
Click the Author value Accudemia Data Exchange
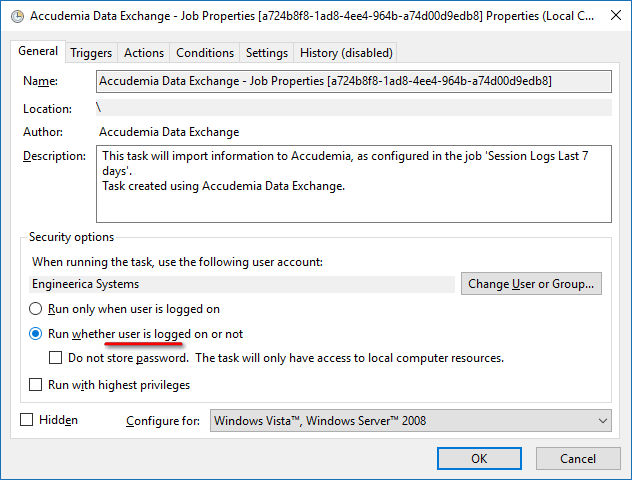pos(169,132)
